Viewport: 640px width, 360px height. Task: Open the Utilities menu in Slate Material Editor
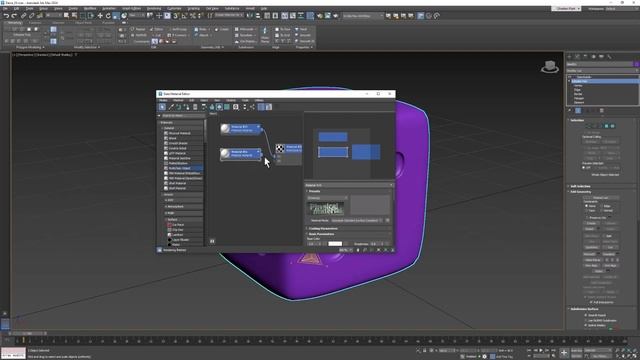click(x=259, y=100)
